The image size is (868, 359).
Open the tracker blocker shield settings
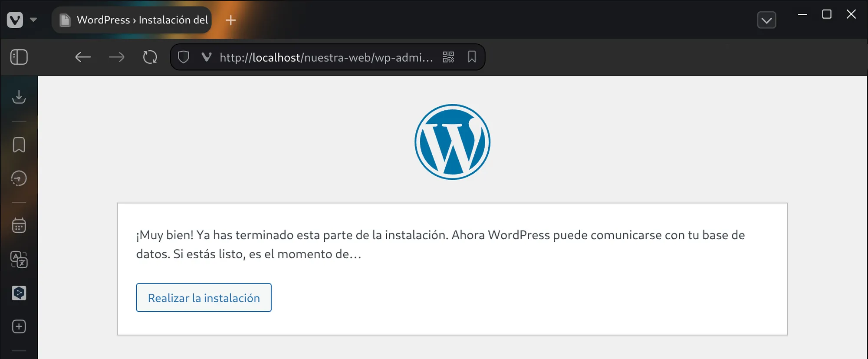pyautogui.click(x=184, y=57)
